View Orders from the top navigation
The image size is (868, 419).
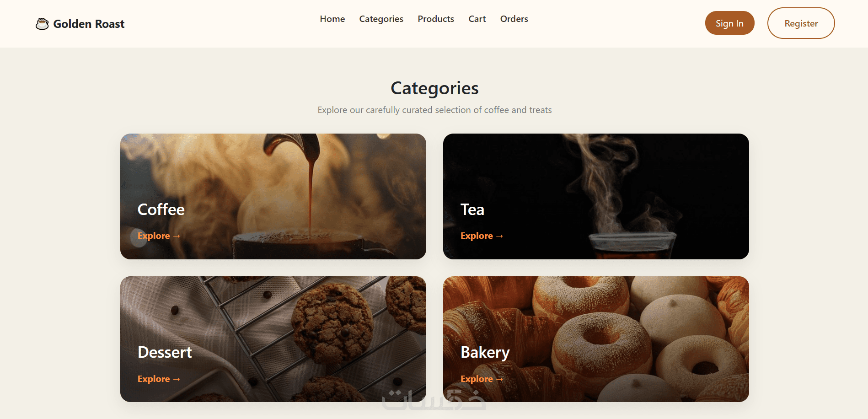click(x=514, y=19)
